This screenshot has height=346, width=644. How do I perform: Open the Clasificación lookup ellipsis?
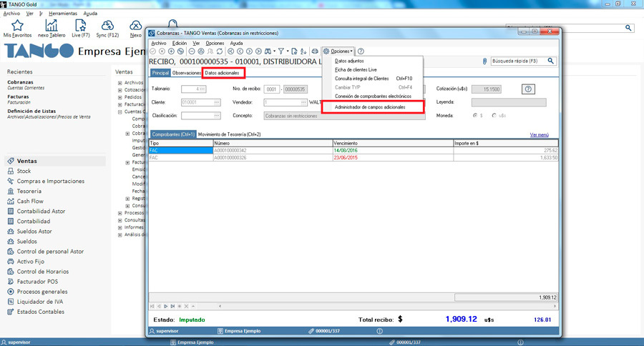coord(216,116)
